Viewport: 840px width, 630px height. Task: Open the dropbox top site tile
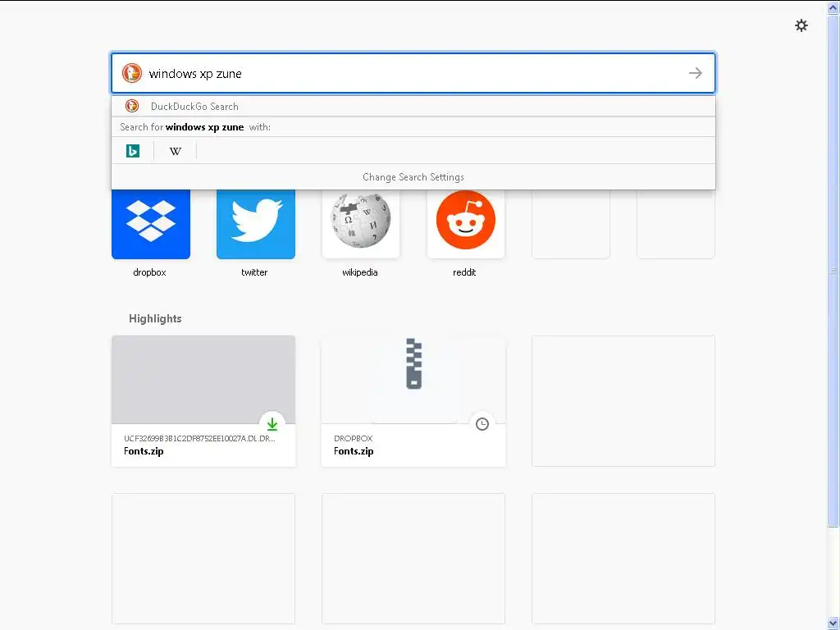coord(151,224)
